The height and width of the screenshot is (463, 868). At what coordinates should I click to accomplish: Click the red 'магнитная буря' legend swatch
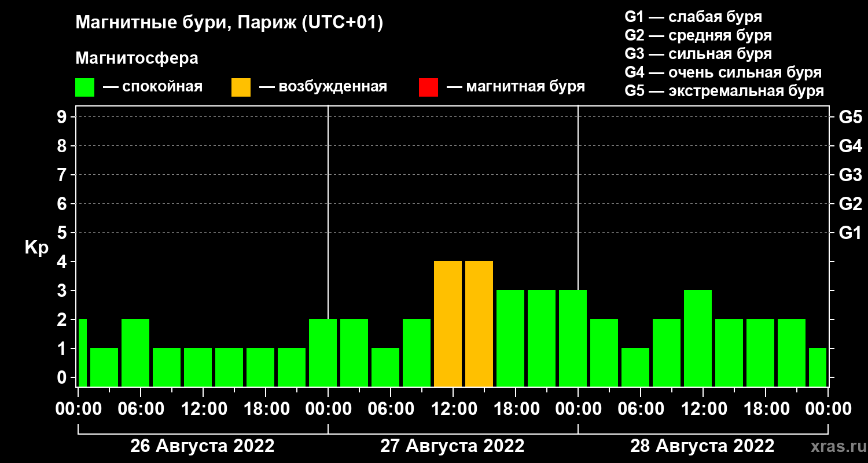428,87
